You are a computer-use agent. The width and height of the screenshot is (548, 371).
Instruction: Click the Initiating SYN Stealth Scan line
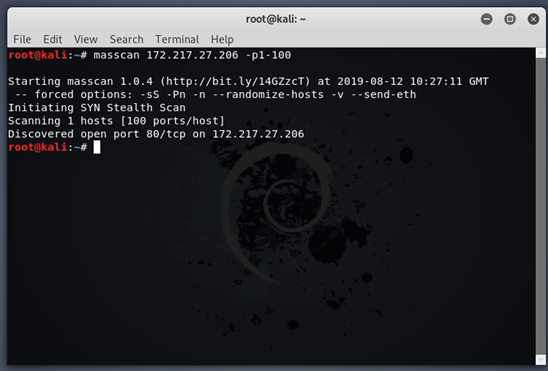coord(97,108)
